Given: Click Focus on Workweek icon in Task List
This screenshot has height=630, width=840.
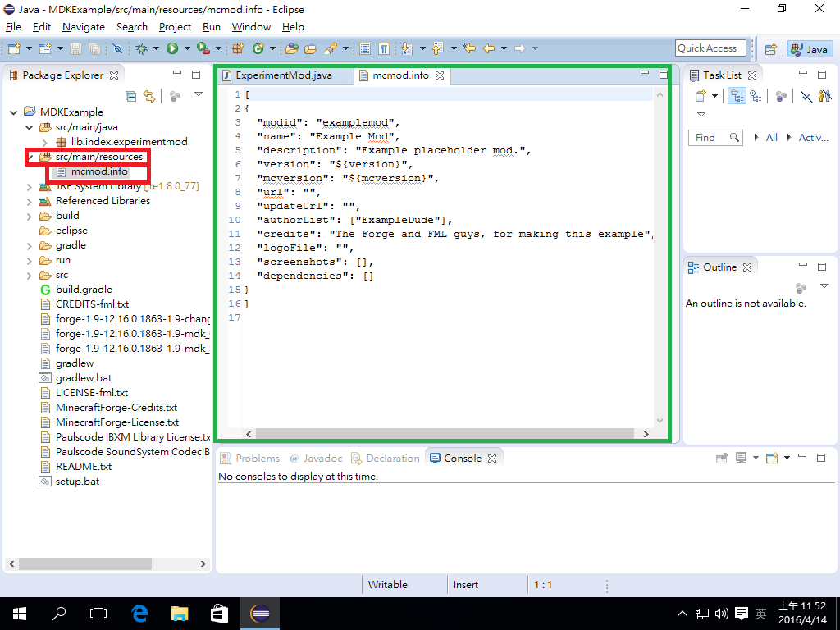Looking at the screenshot, I should point(782,96).
